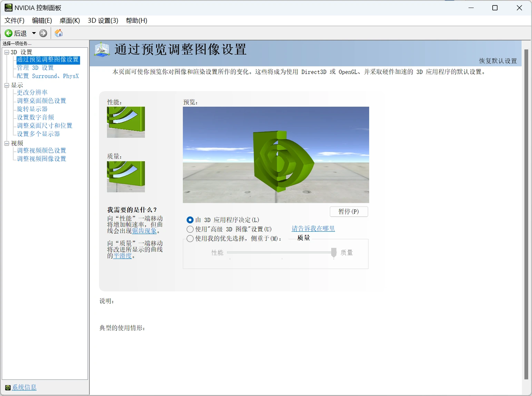532x396 pixels.
Task: Click the 性能 label left of slider
Action: click(217, 252)
